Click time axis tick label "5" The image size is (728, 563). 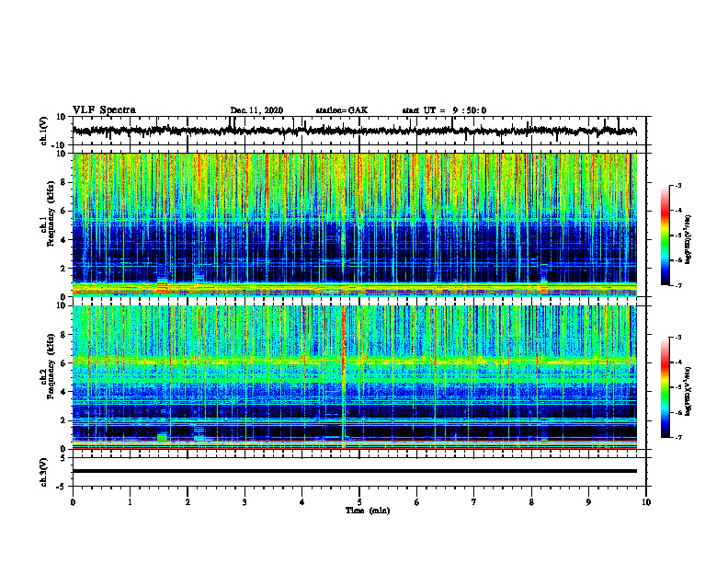(x=359, y=501)
